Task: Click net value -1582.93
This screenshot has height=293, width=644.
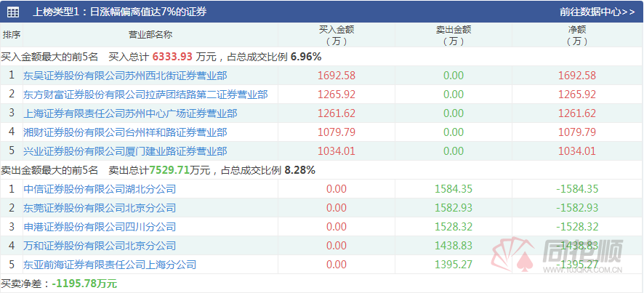Action: 577,208
